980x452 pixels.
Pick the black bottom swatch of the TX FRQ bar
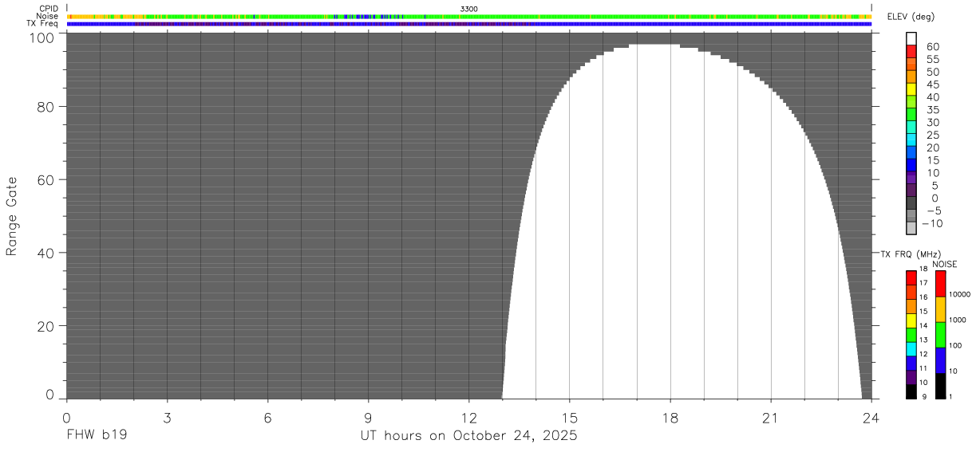pyautogui.click(x=911, y=391)
